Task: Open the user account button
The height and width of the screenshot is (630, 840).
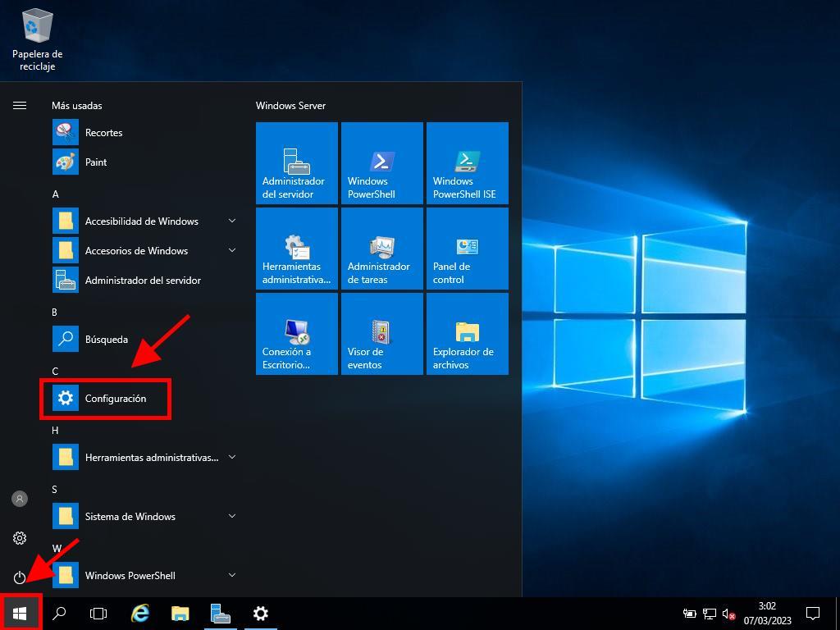Action: click(x=20, y=499)
